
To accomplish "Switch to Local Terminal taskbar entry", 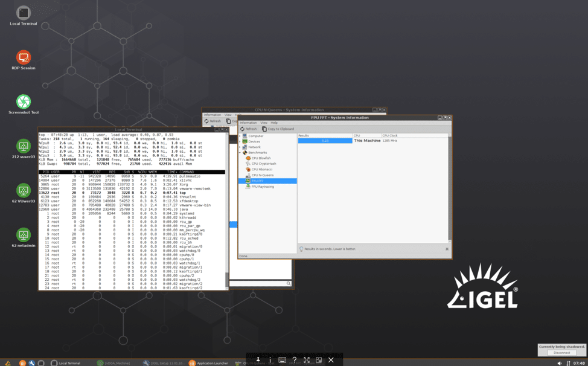I will click(66, 363).
